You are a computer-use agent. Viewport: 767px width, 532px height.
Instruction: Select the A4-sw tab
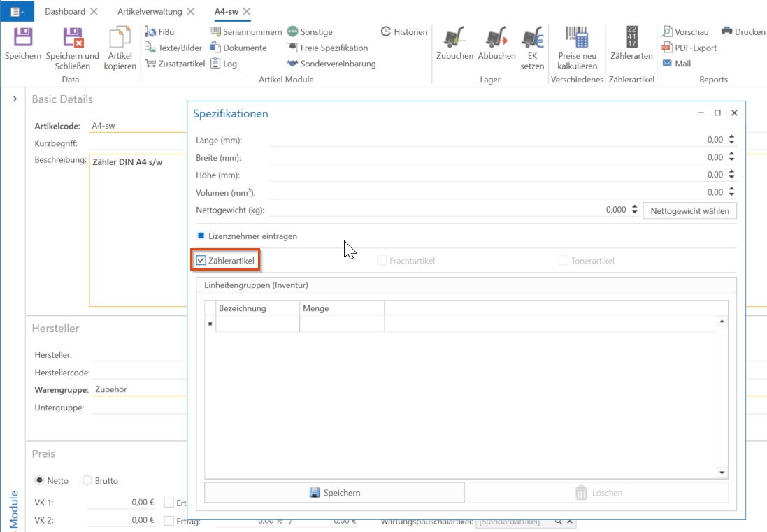(x=227, y=12)
